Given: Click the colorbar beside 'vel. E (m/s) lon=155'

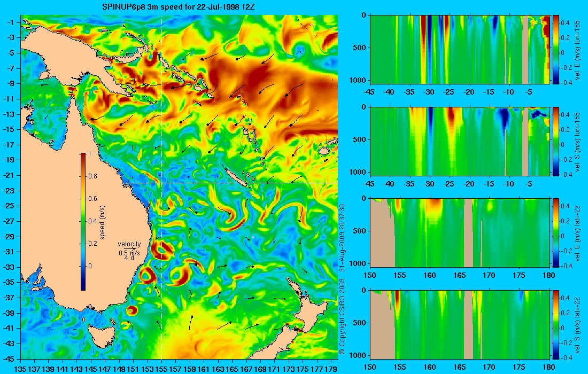Looking at the screenshot, I should [556, 50].
